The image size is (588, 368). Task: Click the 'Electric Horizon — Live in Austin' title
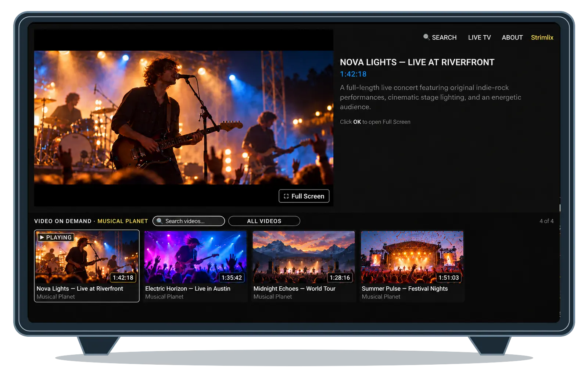(x=188, y=289)
